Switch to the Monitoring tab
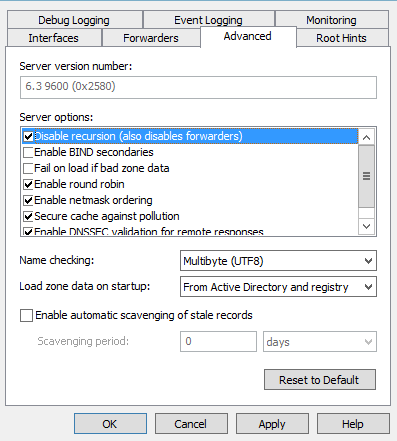The width and height of the screenshot is (397, 441). pos(332,20)
